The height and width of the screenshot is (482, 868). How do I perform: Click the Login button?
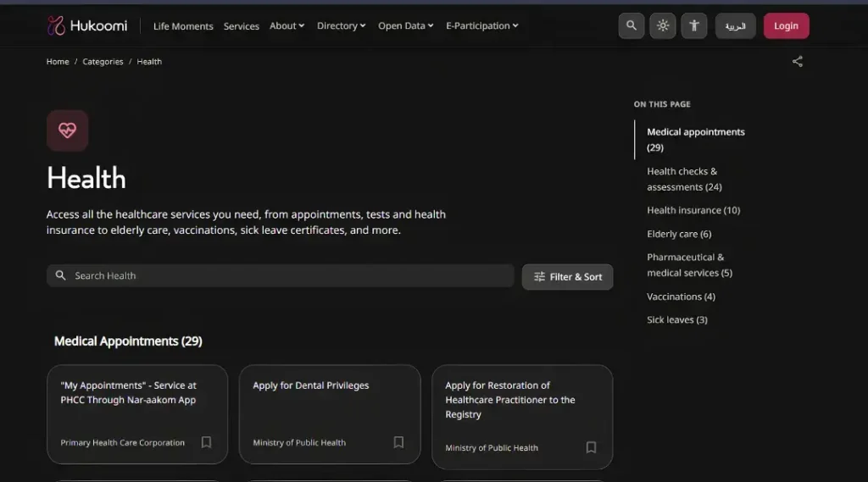coord(786,25)
